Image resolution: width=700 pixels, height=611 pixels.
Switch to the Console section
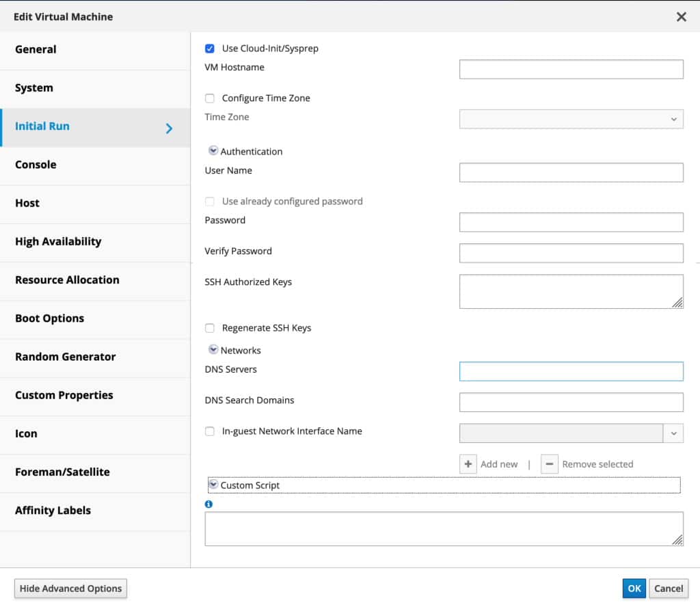(x=36, y=164)
